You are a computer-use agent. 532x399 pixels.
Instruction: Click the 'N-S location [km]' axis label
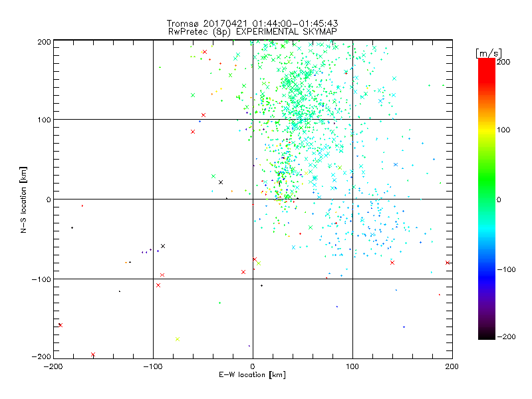(x=23, y=199)
